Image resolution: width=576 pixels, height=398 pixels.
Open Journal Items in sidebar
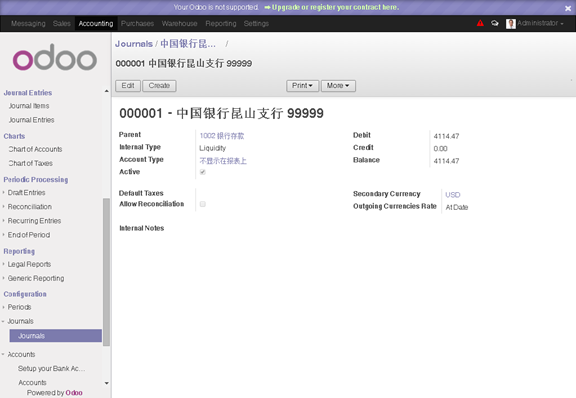coord(29,106)
